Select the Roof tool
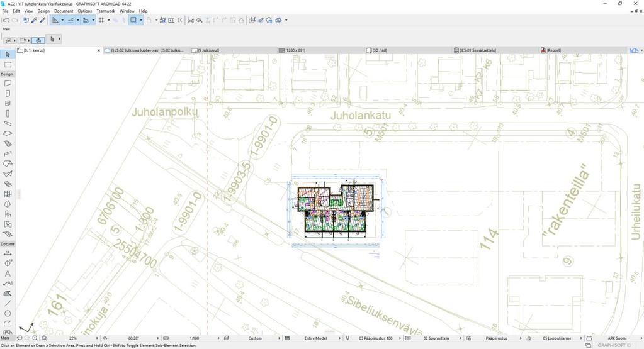The height and width of the screenshot is (349, 644). [x=8, y=163]
